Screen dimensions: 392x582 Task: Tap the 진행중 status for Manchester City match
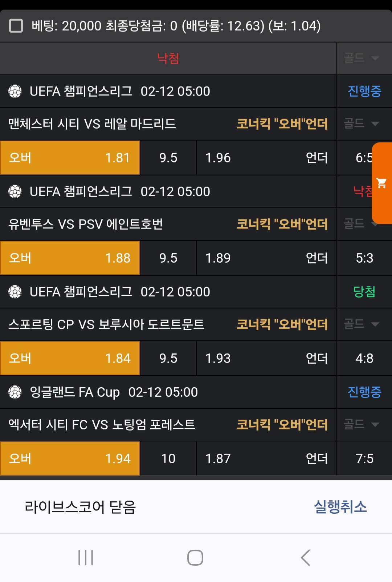point(364,91)
